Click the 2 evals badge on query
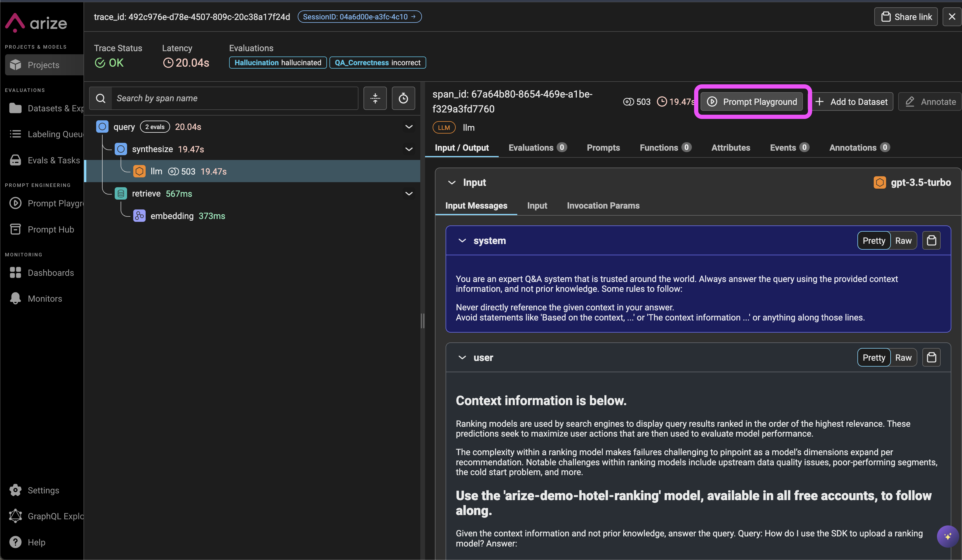The width and height of the screenshot is (962, 560). 155,127
